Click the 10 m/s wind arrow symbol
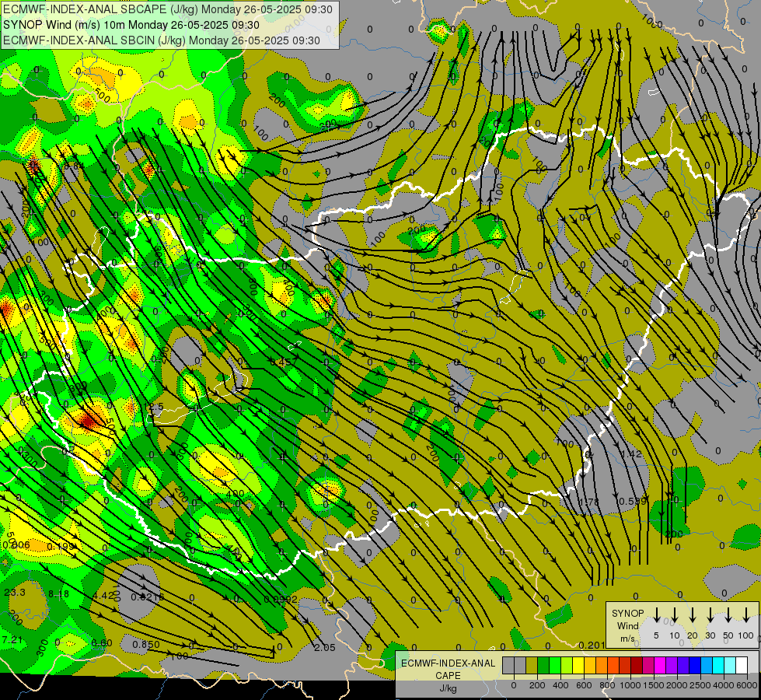Image resolution: width=761 pixels, height=700 pixels. (675, 615)
